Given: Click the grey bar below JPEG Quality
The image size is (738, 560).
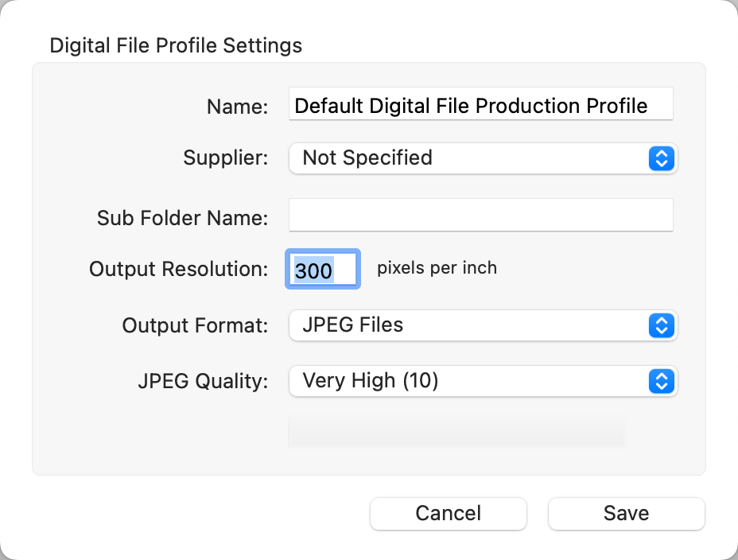Looking at the screenshot, I should (456, 431).
